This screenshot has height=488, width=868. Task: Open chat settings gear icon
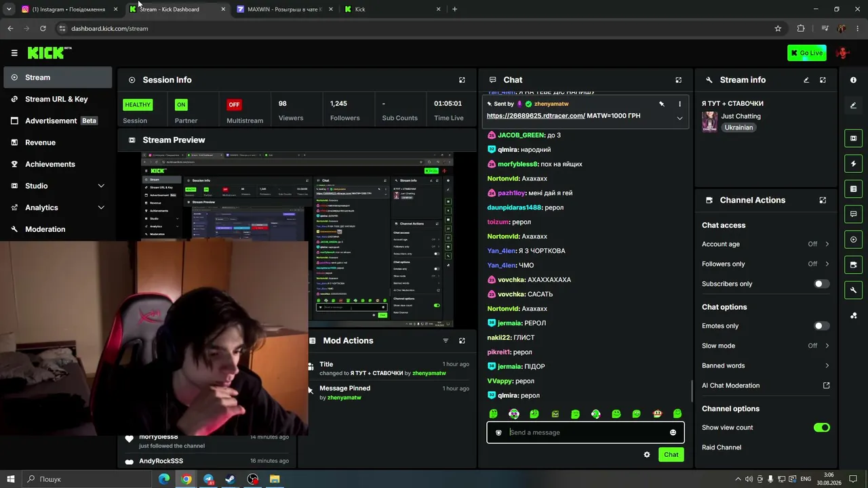(x=647, y=455)
